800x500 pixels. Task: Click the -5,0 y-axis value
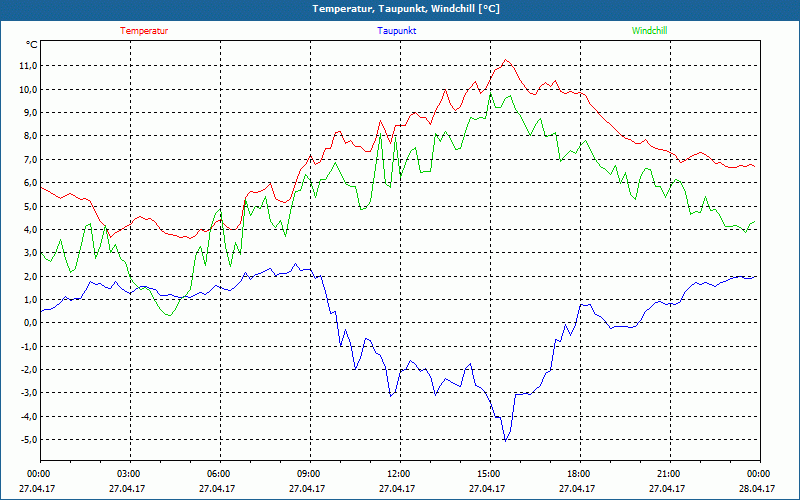point(28,440)
